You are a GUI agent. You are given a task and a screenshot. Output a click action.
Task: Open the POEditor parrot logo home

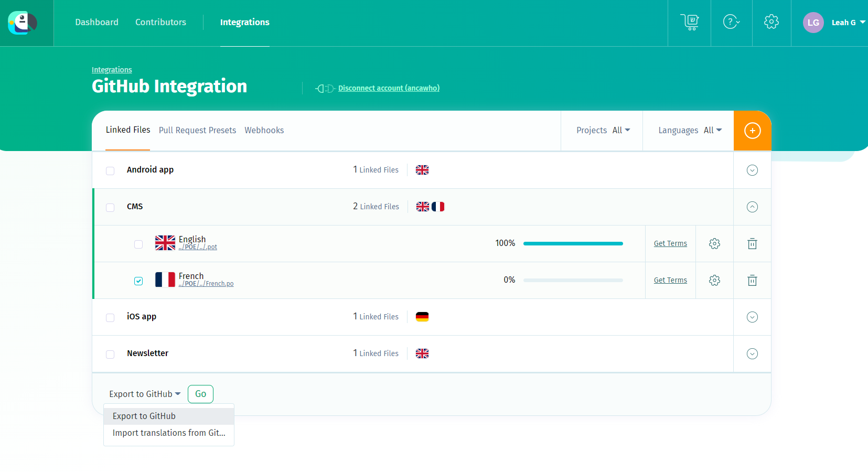pos(23,23)
